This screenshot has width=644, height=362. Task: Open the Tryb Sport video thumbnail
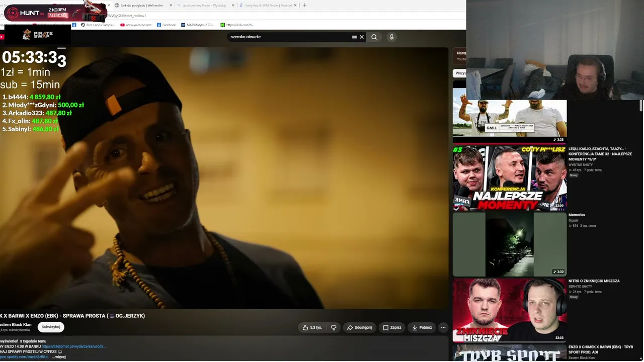point(509,353)
